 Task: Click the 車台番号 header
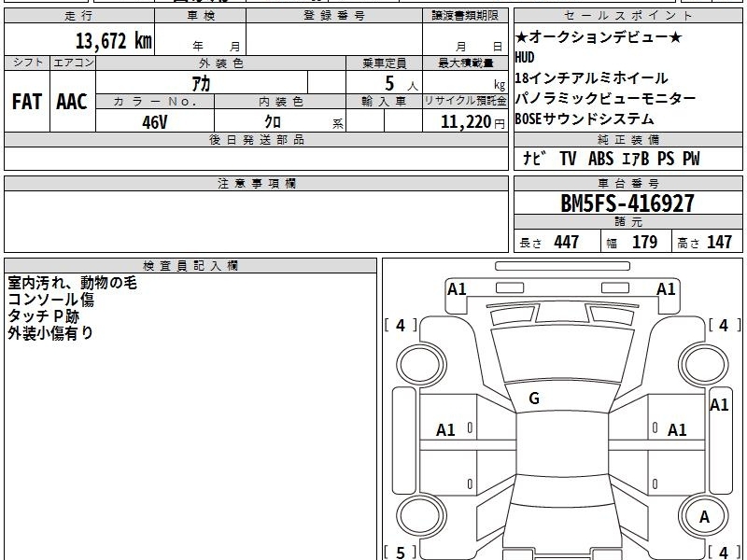click(627, 183)
